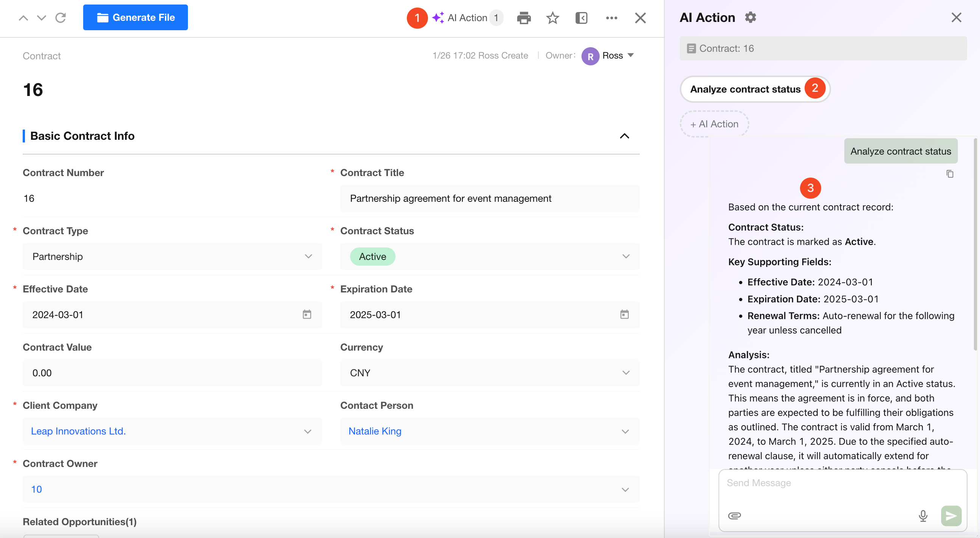Run Analyze contract status action
The height and width of the screenshot is (538, 980).
pos(745,89)
